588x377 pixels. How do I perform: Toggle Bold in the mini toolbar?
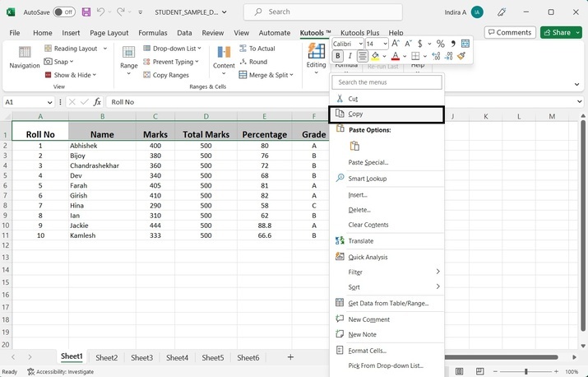(x=337, y=56)
